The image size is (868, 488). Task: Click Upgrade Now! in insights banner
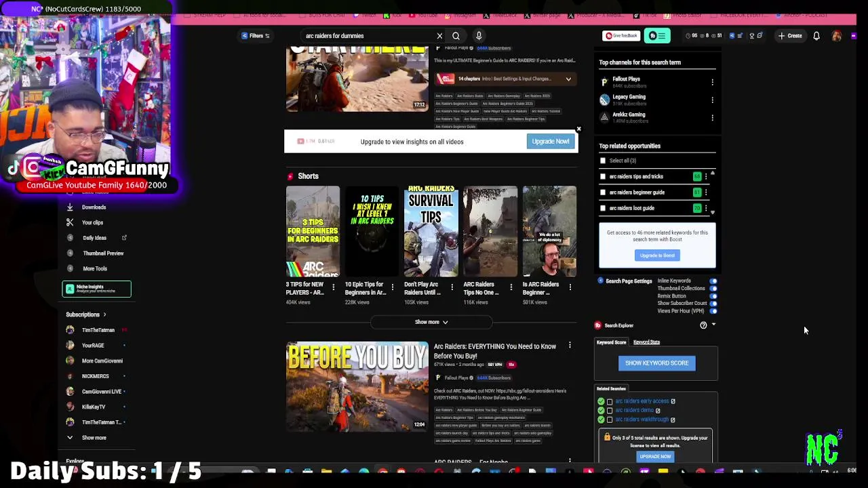pos(551,142)
